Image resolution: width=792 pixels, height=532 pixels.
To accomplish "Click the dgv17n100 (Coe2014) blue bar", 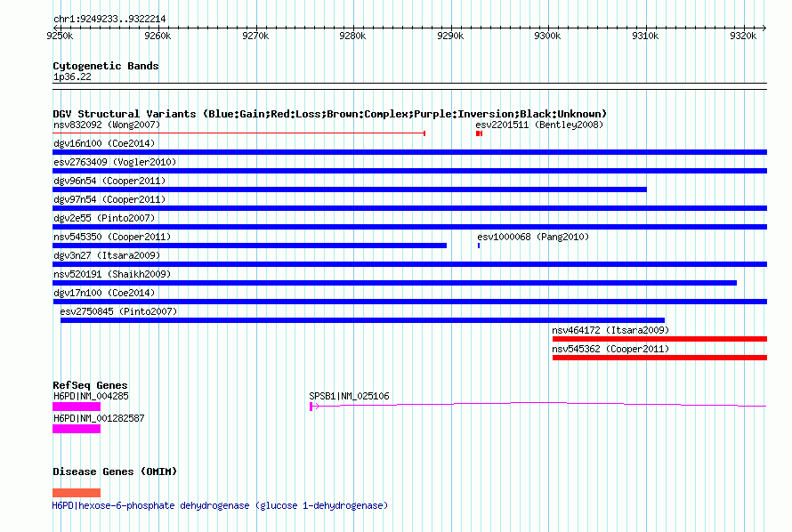I will pos(409,302).
